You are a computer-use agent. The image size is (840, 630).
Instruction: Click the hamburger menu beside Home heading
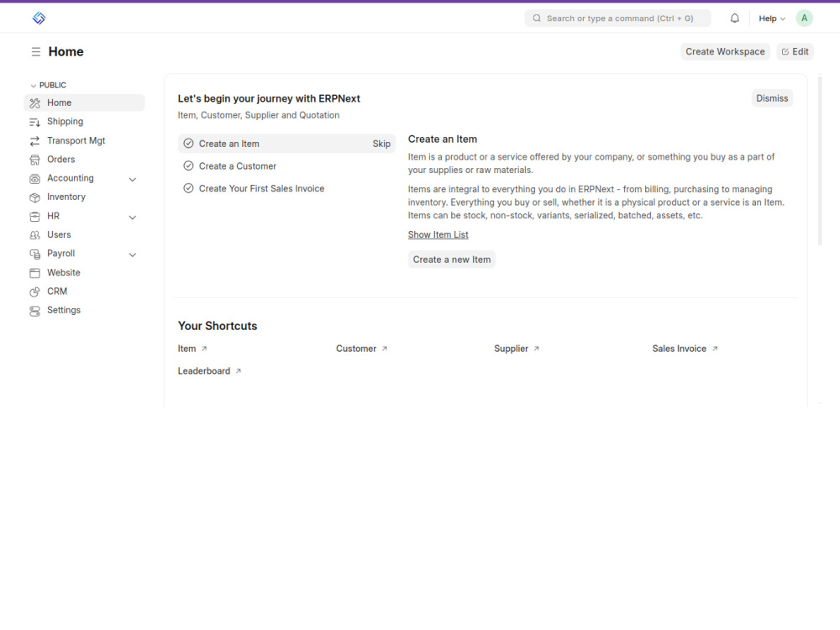[x=34, y=51]
